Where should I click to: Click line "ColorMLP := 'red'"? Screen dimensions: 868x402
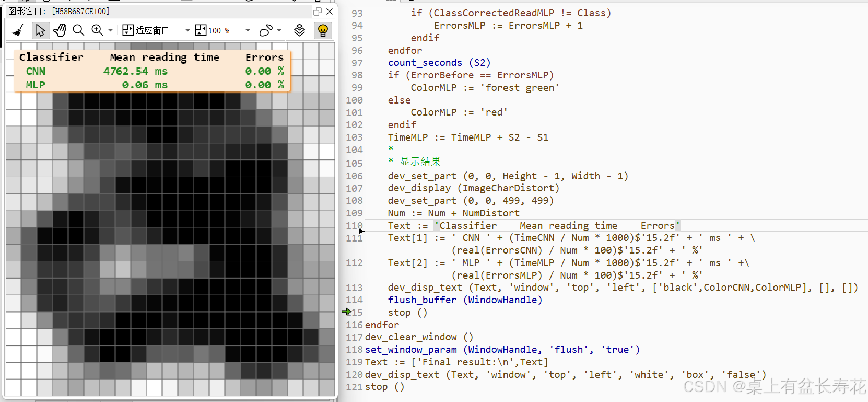[459, 112]
